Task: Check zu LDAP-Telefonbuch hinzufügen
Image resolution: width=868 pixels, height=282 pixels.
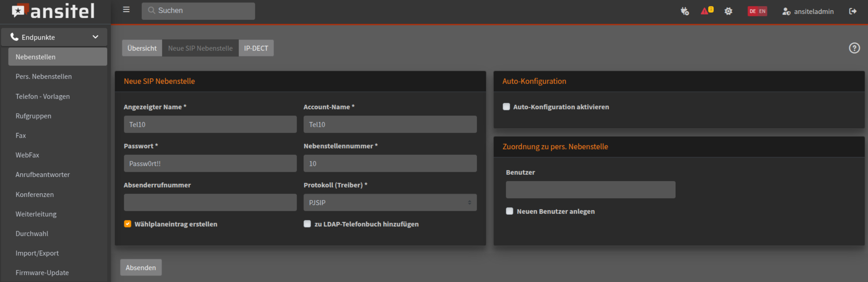Action: pyautogui.click(x=307, y=224)
